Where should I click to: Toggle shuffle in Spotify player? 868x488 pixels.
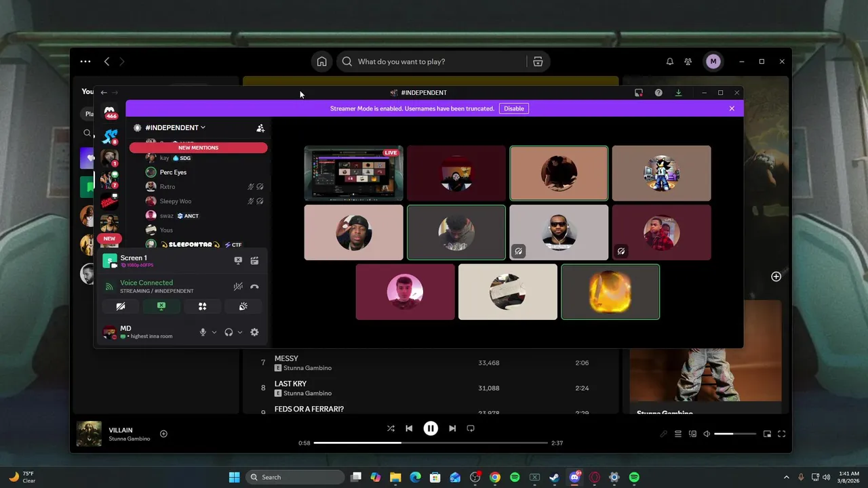(x=391, y=428)
